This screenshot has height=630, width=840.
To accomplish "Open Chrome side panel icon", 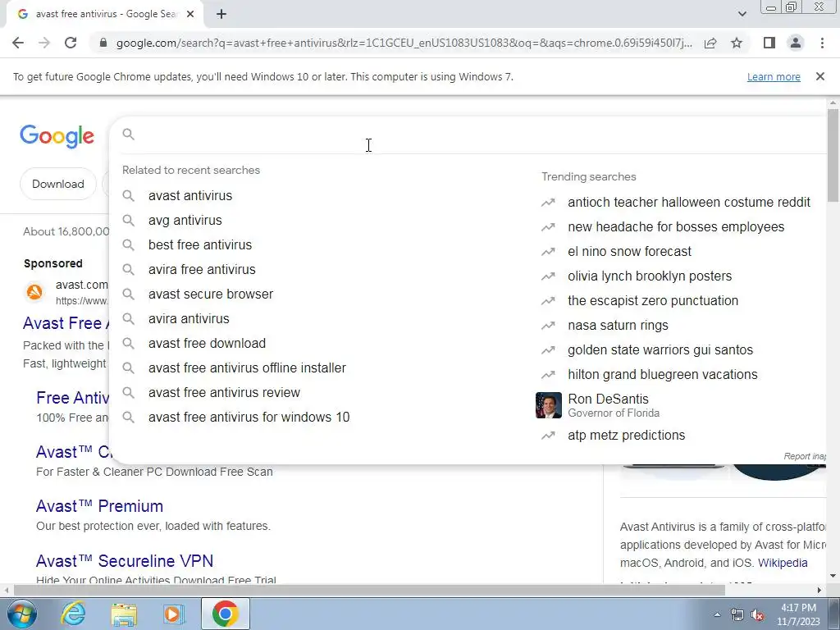I will [769, 43].
